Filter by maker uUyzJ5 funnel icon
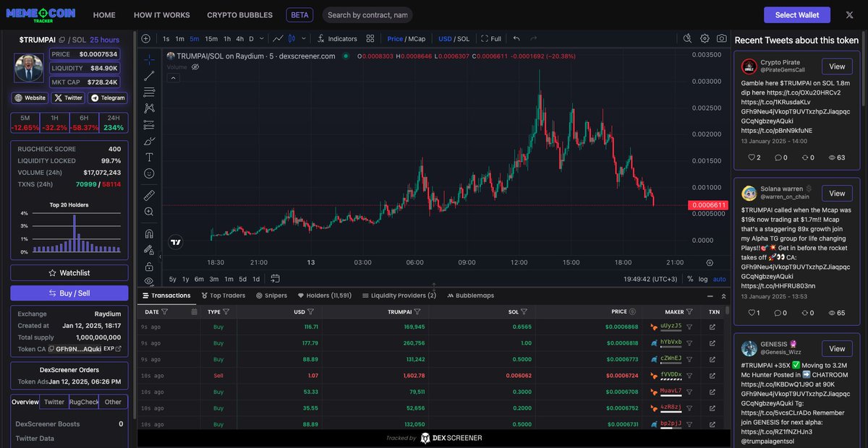Screen dimensions: 868x448 (x=689, y=327)
